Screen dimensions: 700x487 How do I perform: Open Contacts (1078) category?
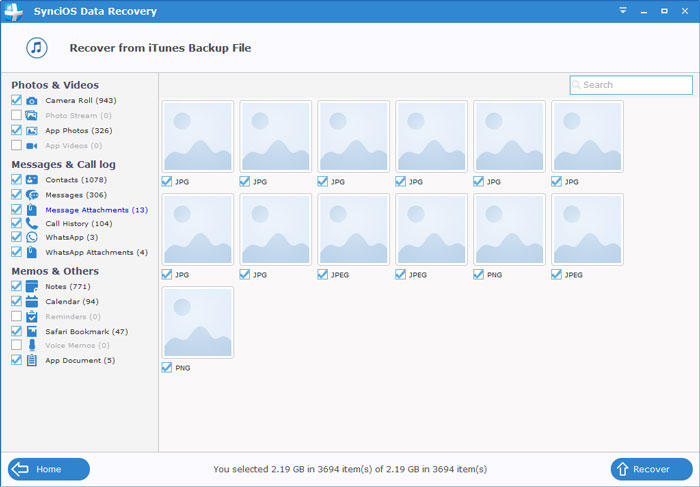point(76,180)
